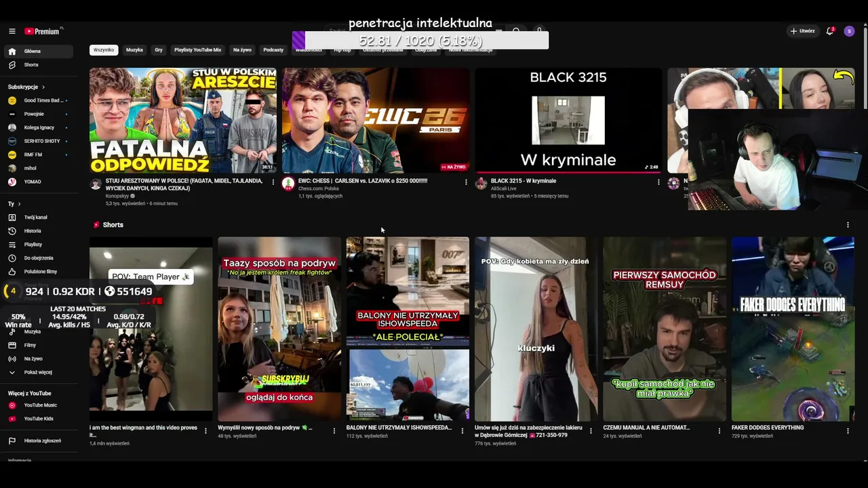Open options for CZEMU MANUAL short

[x=719, y=430]
